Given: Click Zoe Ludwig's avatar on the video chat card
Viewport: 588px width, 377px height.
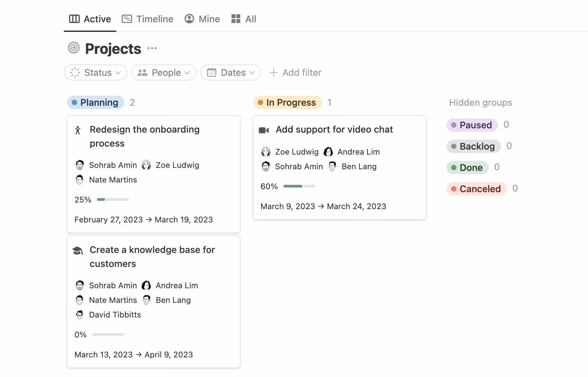Looking at the screenshot, I should point(266,152).
